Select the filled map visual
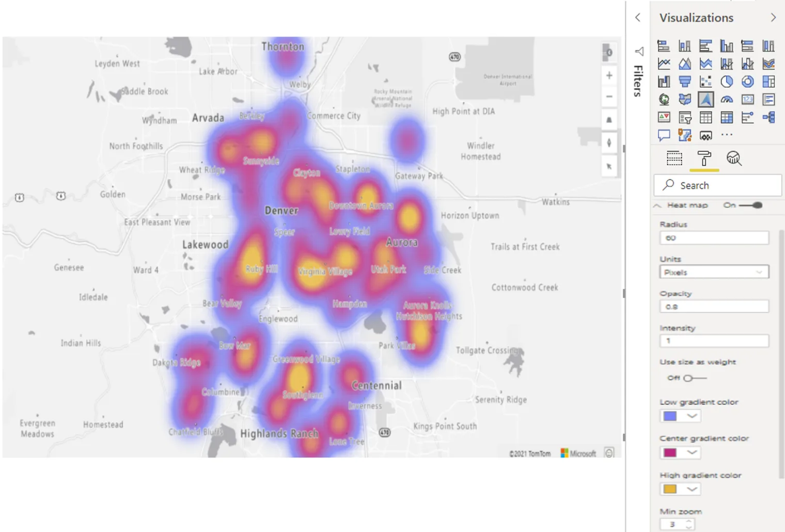 point(685,99)
